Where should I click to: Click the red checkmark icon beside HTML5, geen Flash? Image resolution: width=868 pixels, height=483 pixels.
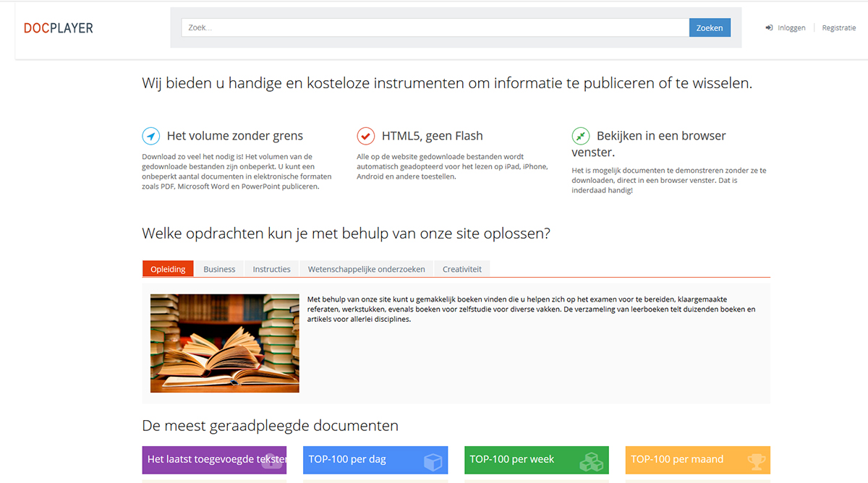[366, 136]
